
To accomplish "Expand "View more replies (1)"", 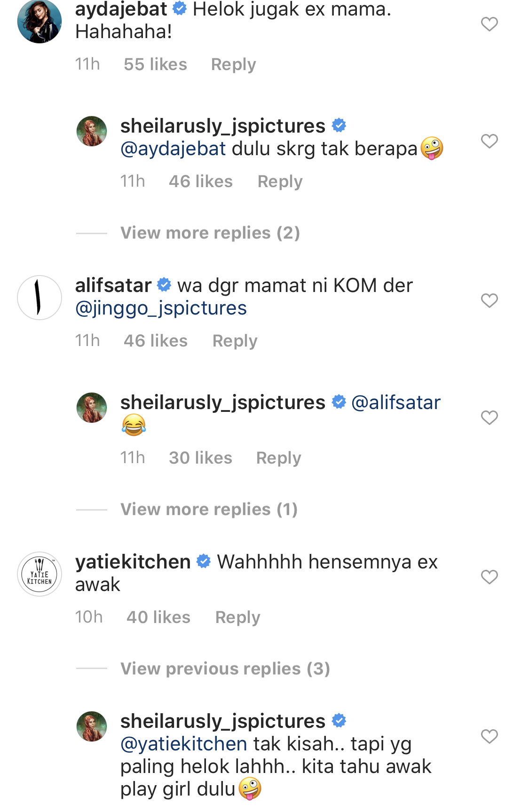I will tap(209, 509).
